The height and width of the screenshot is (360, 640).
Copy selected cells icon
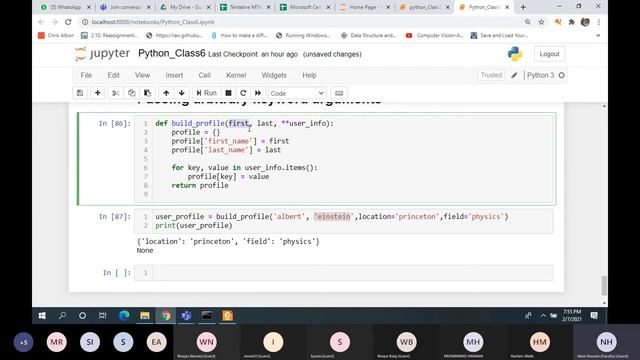(131, 93)
